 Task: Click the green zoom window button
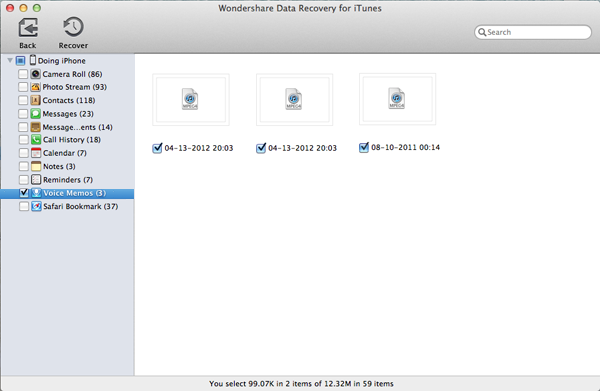(x=37, y=8)
